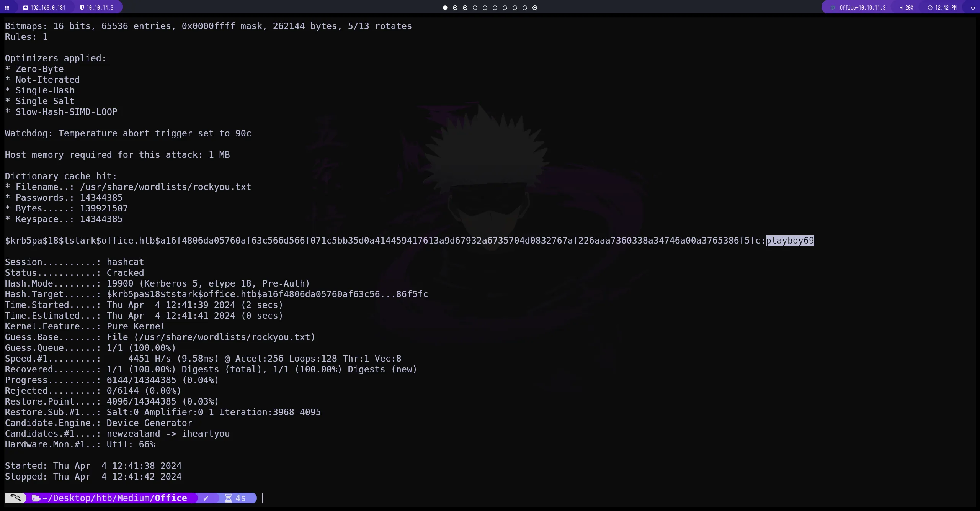
Task: Switch to the fourth workspace dot
Action: pyautogui.click(x=475, y=8)
